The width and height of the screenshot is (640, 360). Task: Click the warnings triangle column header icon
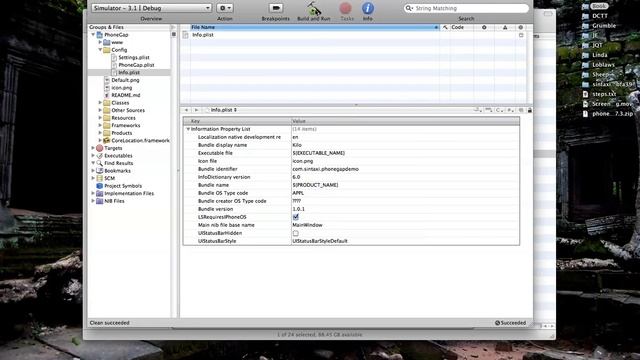point(505,27)
